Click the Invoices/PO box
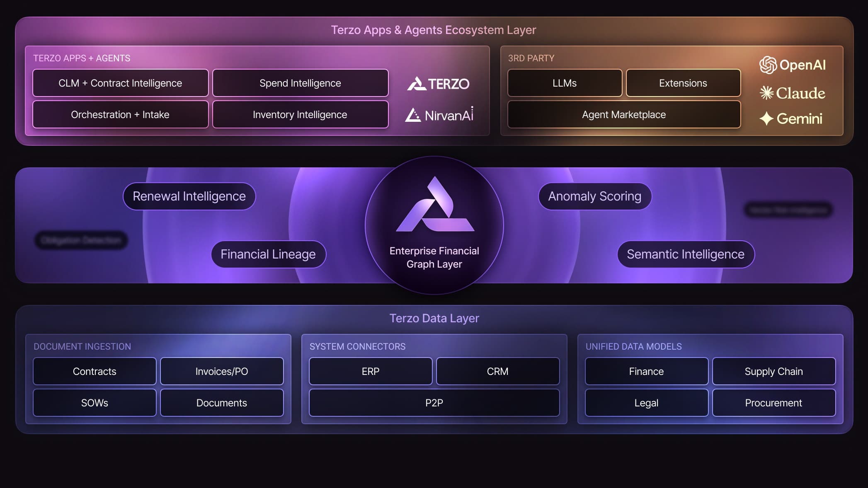Screen dimensions: 868x488 pos(222,372)
